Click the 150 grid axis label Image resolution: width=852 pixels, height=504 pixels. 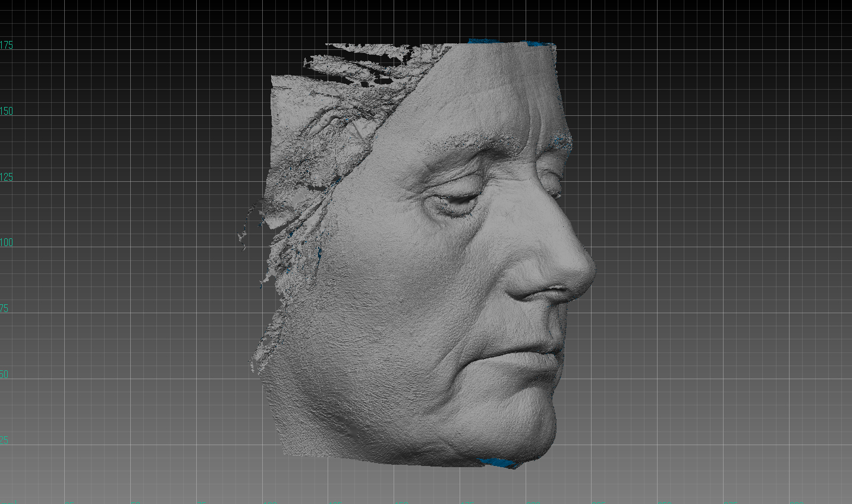(x=7, y=111)
